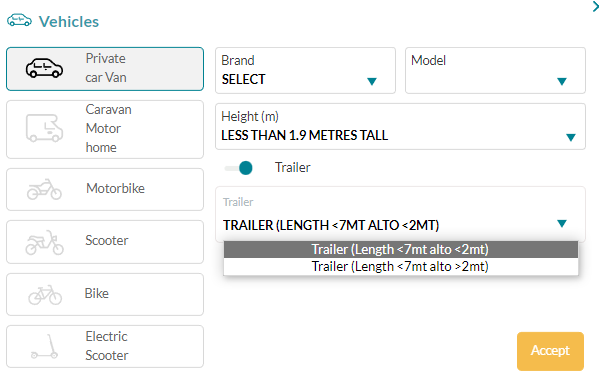The width and height of the screenshot is (599, 385).
Task: Choose the Bike vehicle icon
Action: pos(45,294)
